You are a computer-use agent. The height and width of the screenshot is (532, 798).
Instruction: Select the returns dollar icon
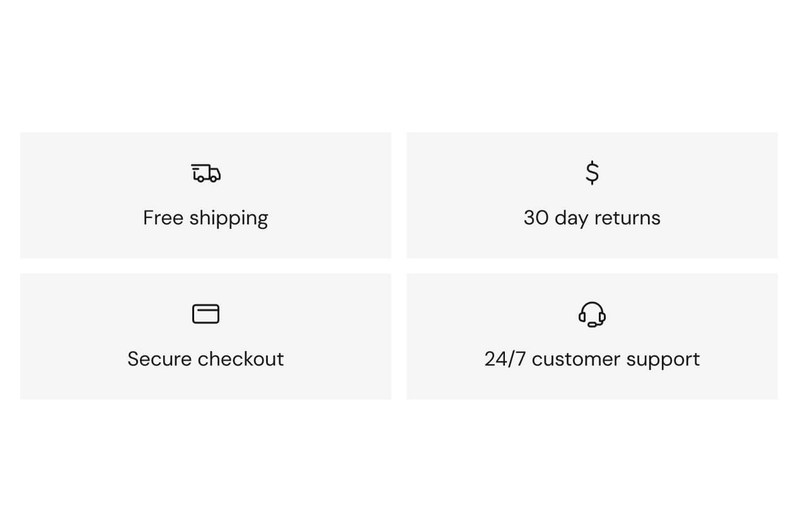click(592, 172)
